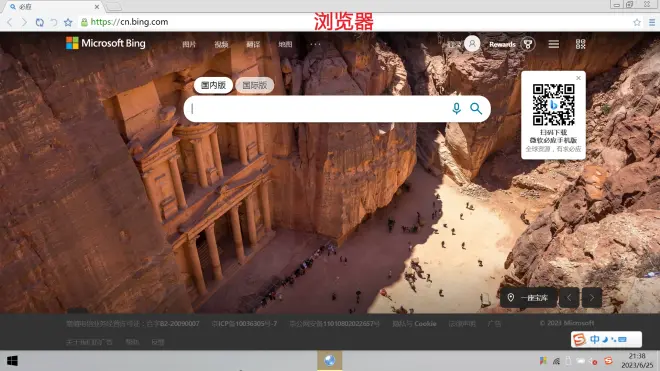This screenshot has width=660, height=371.
Task: Click the undo arrow in browser toolbar
Action: [x=53, y=22]
